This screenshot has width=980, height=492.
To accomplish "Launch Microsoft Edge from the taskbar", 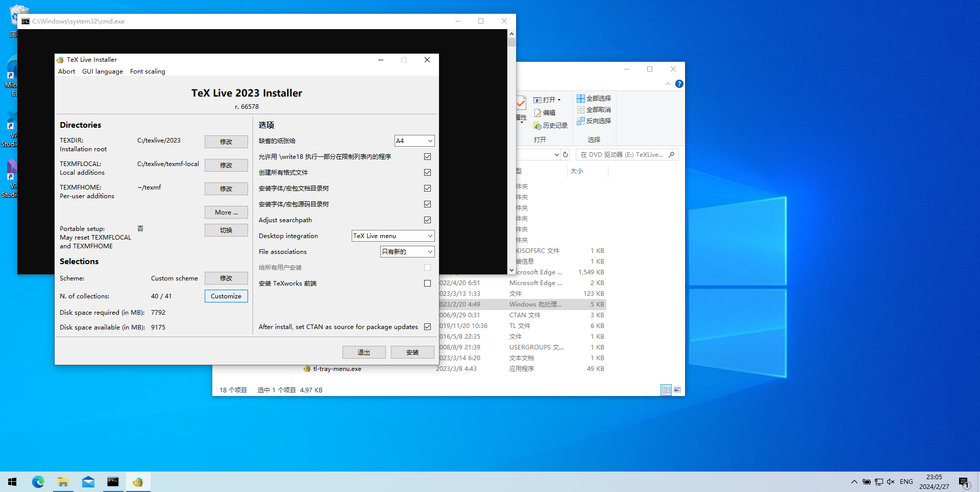I will 38,482.
